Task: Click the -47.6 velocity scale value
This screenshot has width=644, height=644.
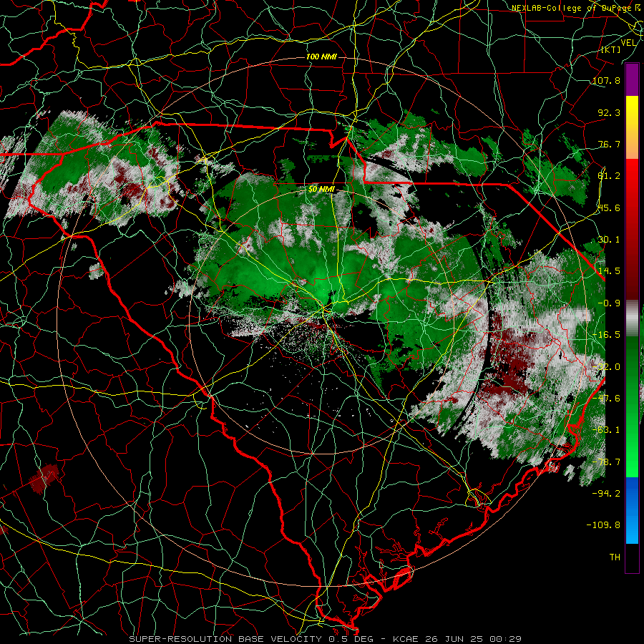Action: coord(606,399)
